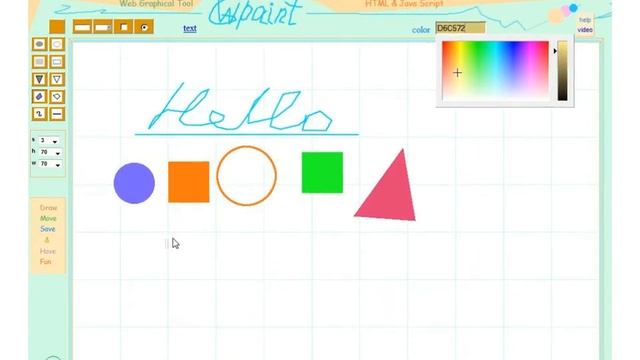This screenshot has height=360, width=640.
Task: Click the color hex input field
Action: (460, 28)
